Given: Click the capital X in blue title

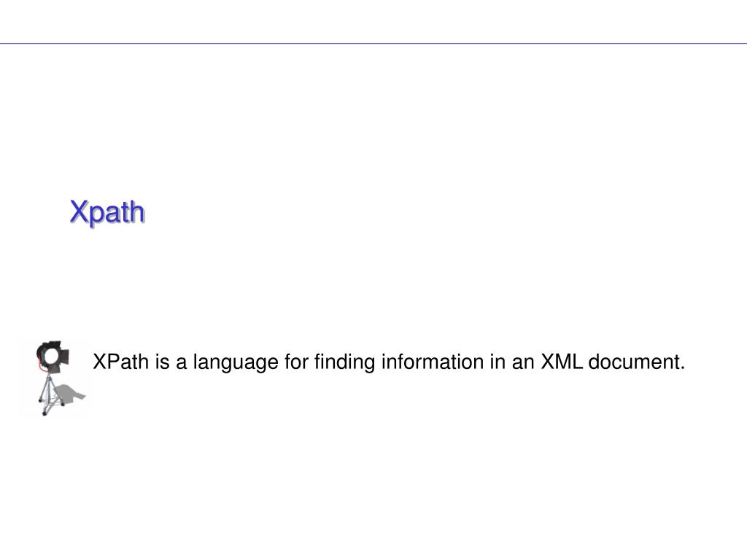Looking at the screenshot, I should [79, 211].
